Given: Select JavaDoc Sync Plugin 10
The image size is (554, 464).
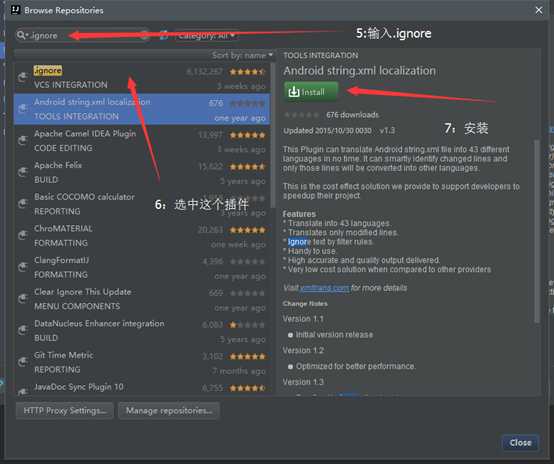Looking at the screenshot, I should [142, 387].
